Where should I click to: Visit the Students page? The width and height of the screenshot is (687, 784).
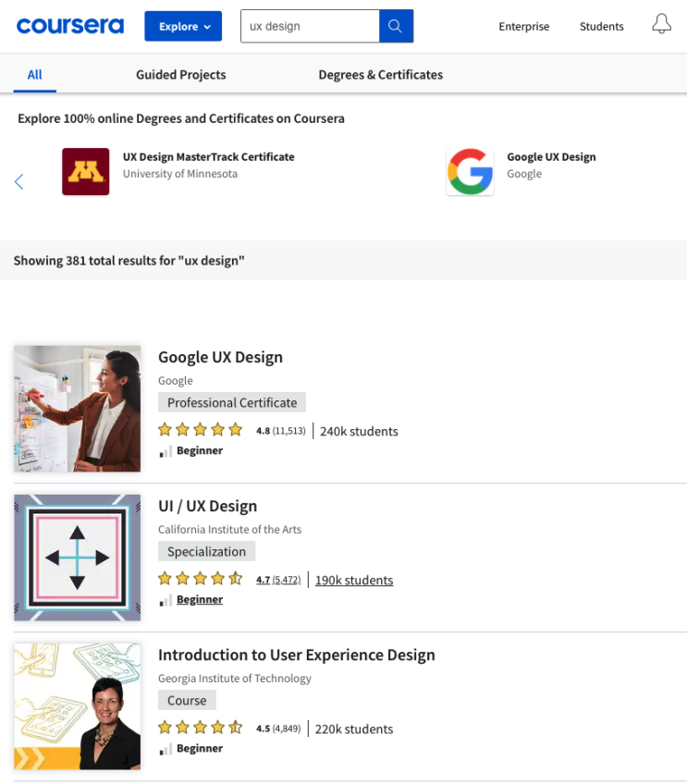point(601,27)
